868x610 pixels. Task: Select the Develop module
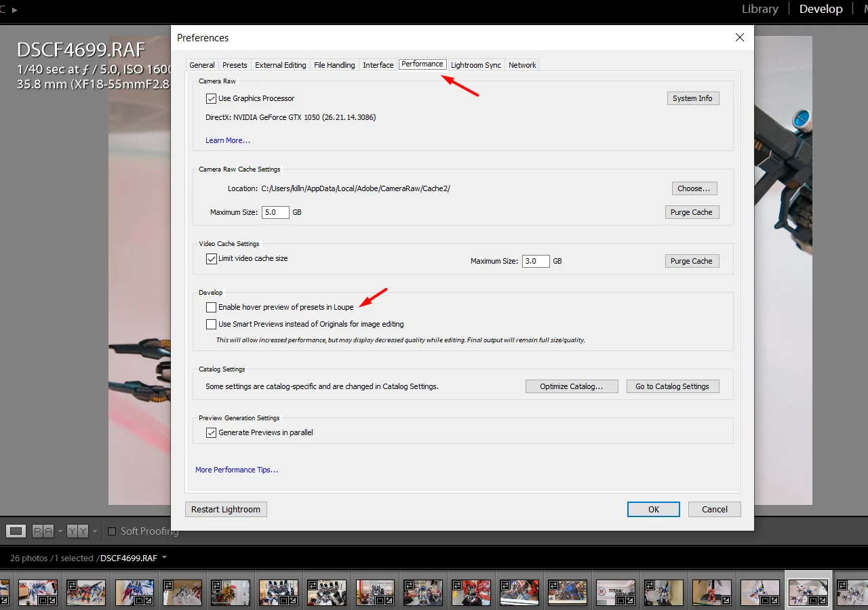tap(821, 9)
